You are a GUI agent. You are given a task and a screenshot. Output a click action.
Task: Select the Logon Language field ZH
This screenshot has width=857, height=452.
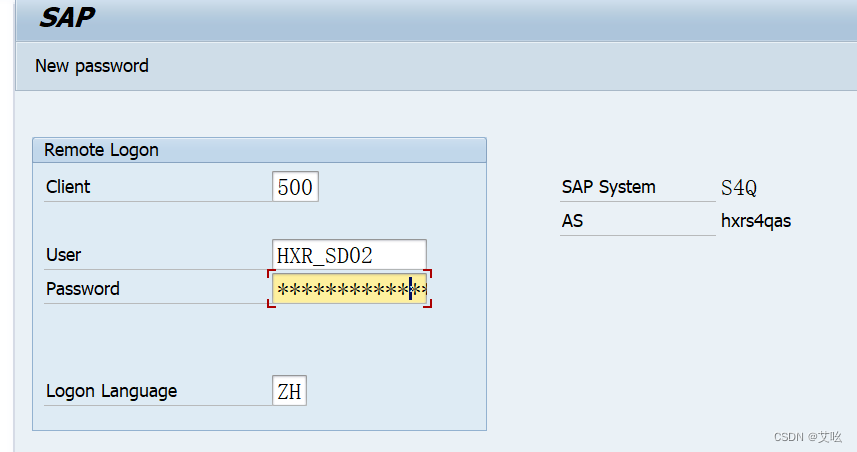(x=289, y=391)
